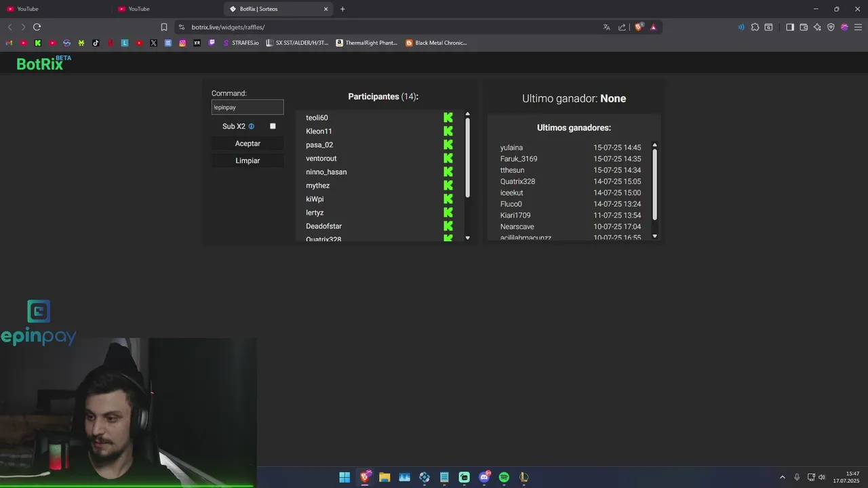Click the BotRix BETA logo
This screenshot has width=868, height=488.
pyautogui.click(x=44, y=63)
